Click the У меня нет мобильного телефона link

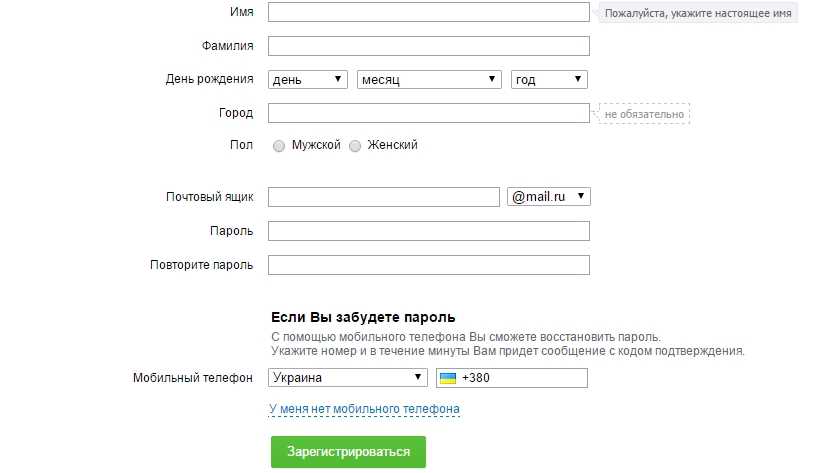point(365,409)
